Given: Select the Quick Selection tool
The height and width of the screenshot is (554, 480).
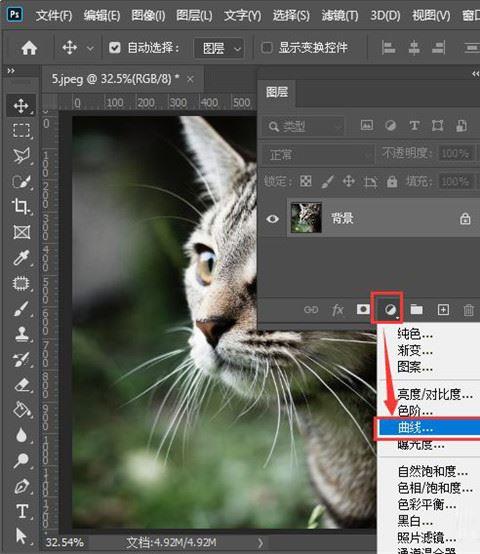Looking at the screenshot, I should click(21, 182).
